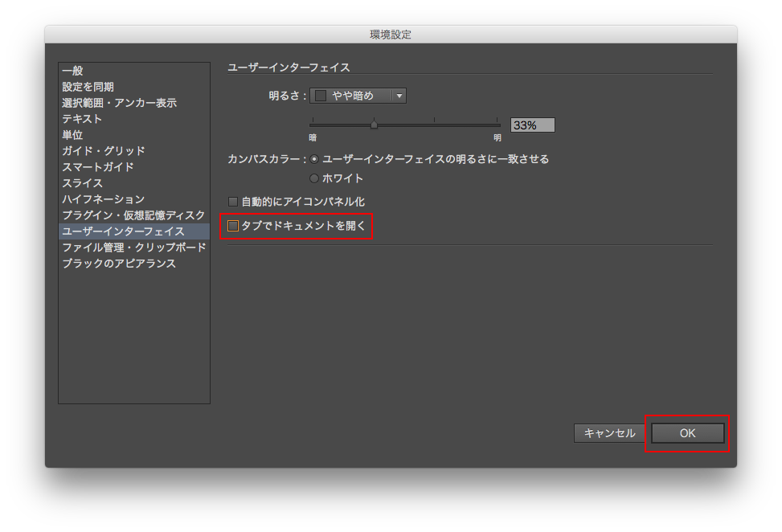Click the brightness dropdown arrow
This screenshot has width=782, height=532.
[399, 96]
